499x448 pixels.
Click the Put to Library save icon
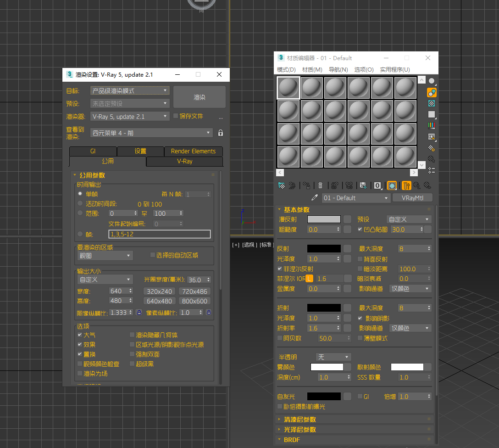point(363,185)
